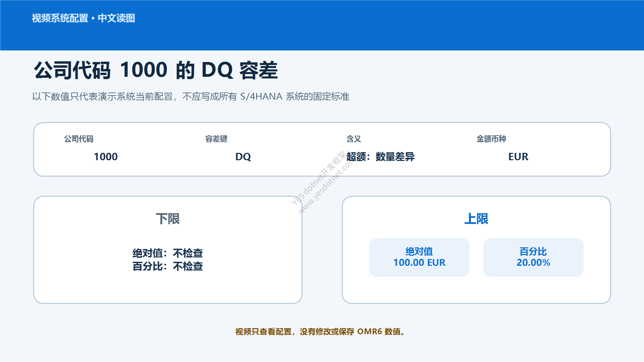Click the 下限 card heading
Screen dimensions: 644x362
click(x=168, y=219)
